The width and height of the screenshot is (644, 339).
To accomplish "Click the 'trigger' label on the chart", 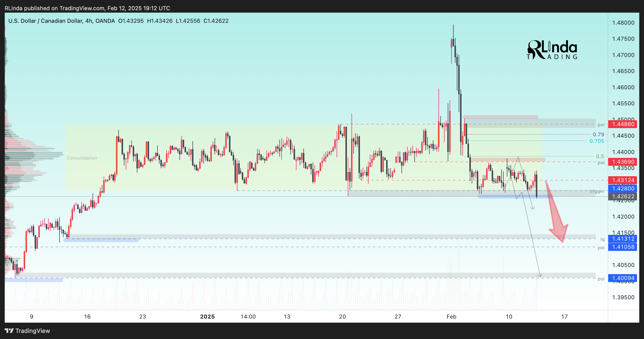I will (x=597, y=191).
